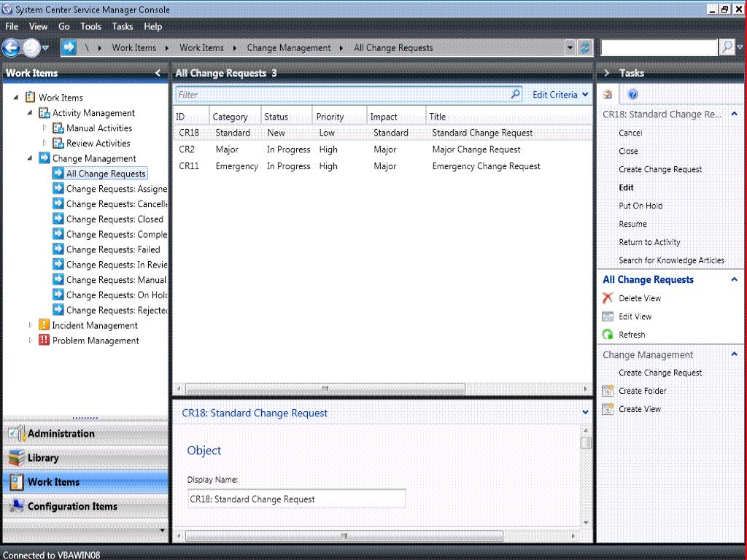Viewport: 747px width, 560px height.
Task: Click the green Refresh icon in Tasks
Action: point(608,335)
